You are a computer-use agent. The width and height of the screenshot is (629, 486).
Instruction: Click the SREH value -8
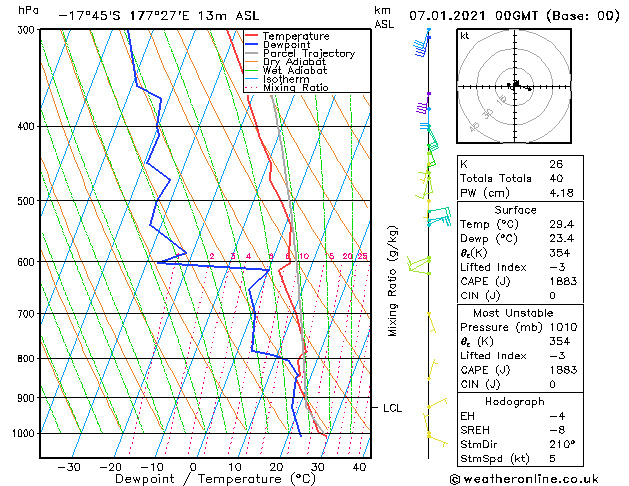[558, 430]
